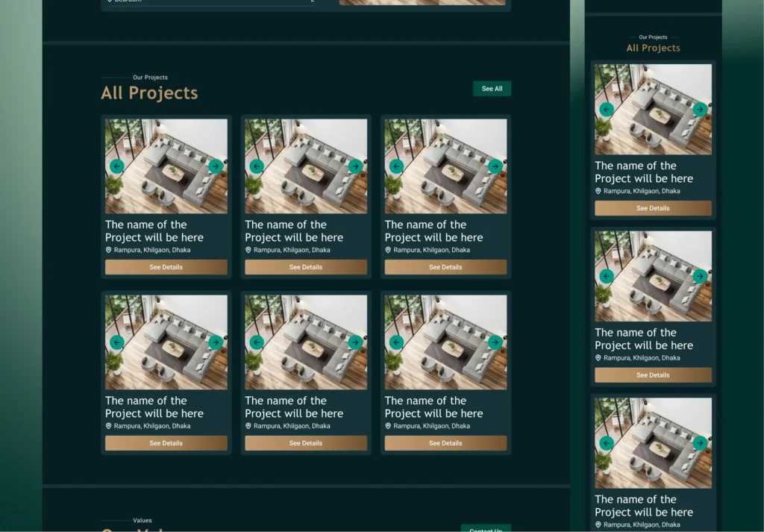764x532 pixels.
Task: Click previous arrow on second mobile preview card
Action: pyautogui.click(x=607, y=276)
